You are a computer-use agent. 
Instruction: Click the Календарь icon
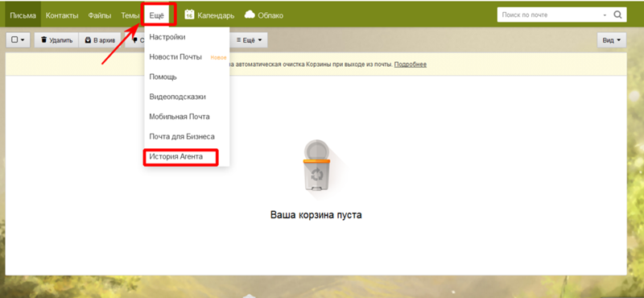pyautogui.click(x=189, y=14)
